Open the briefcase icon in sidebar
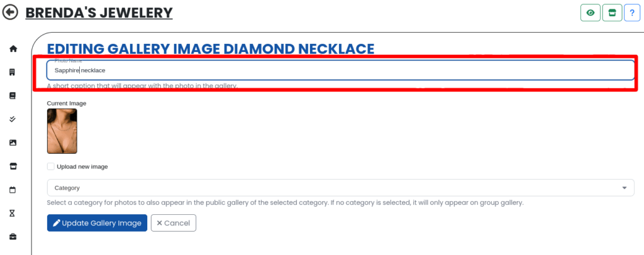This screenshot has height=255, width=644. click(13, 237)
